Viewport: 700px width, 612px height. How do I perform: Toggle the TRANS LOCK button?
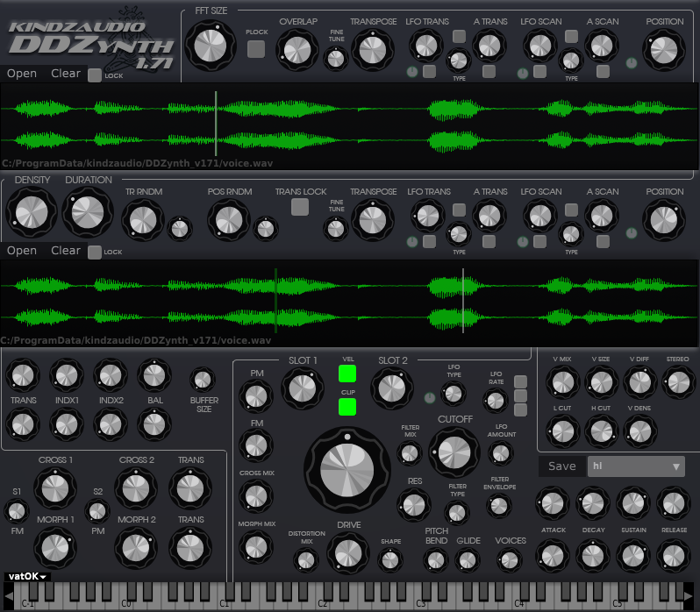pyautogui.click(x=300, y=207)
